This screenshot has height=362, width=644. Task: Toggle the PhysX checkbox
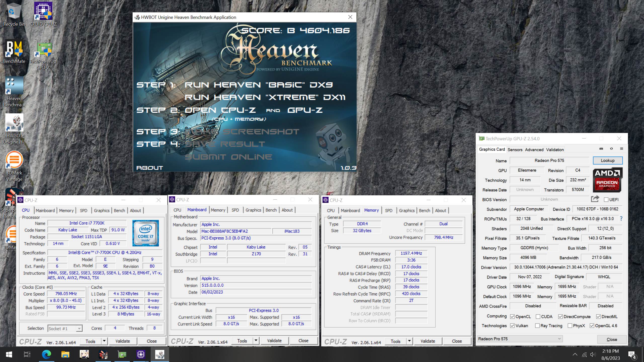(x=570, y=326)
